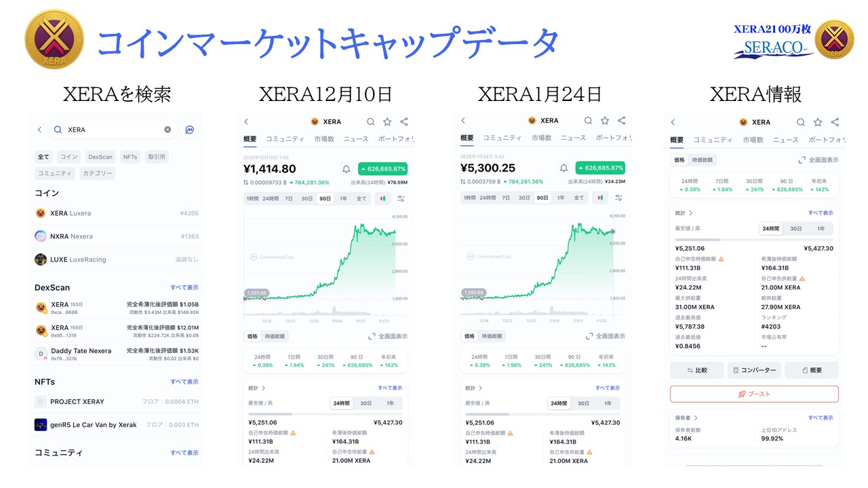Switch to 時価総額 in the XERA情報 panel toggle

point(703,160)
